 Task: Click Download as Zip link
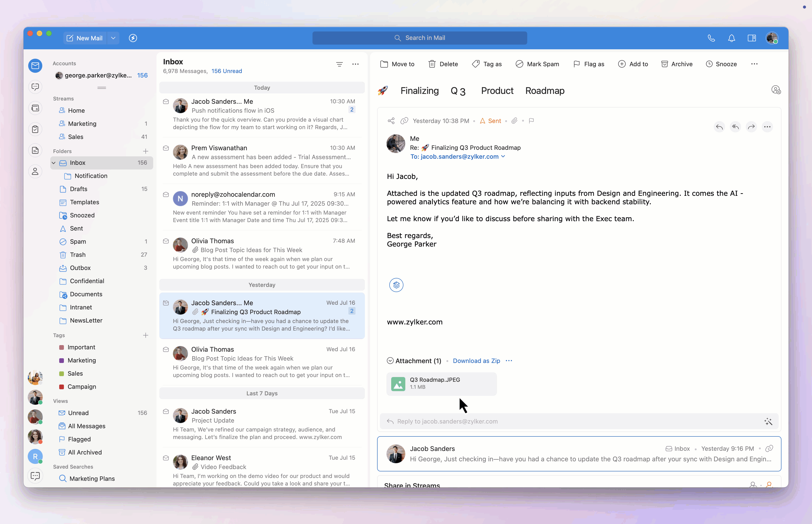(x=476, y=361)
